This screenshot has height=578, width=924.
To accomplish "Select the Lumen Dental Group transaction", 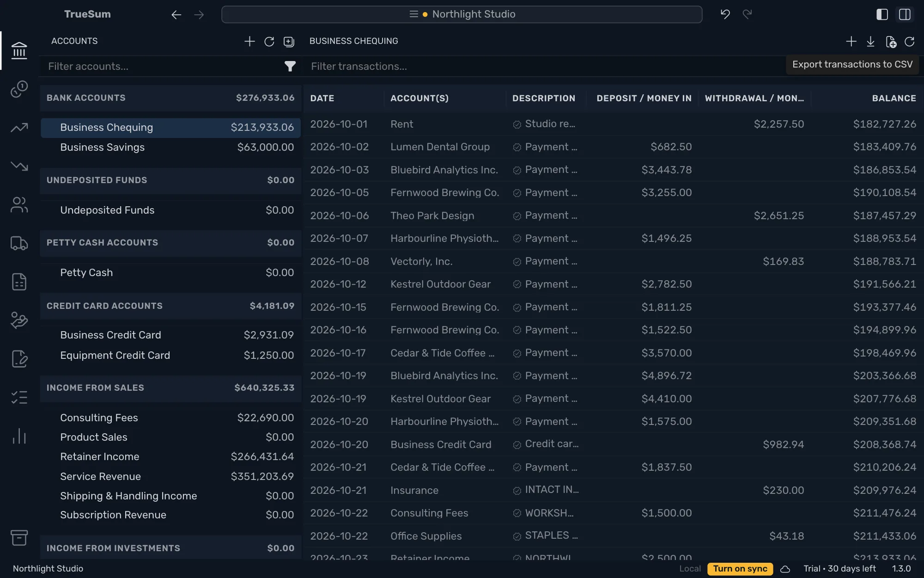I will pyautogui.click(x=613, y=147).
